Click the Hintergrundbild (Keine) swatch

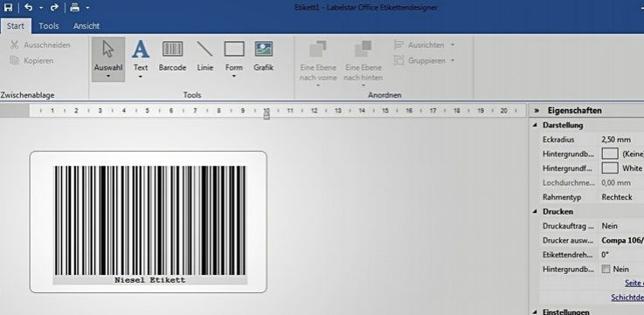point(610,154)
